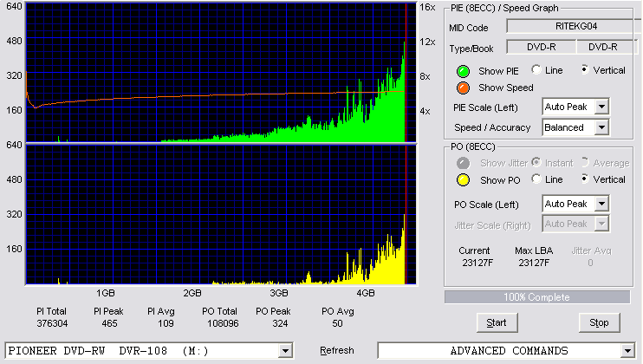The height and width of the screenshot is (364, 643).
Task: Toggle the orange Show Speed indicator
Action: point(463,88)
